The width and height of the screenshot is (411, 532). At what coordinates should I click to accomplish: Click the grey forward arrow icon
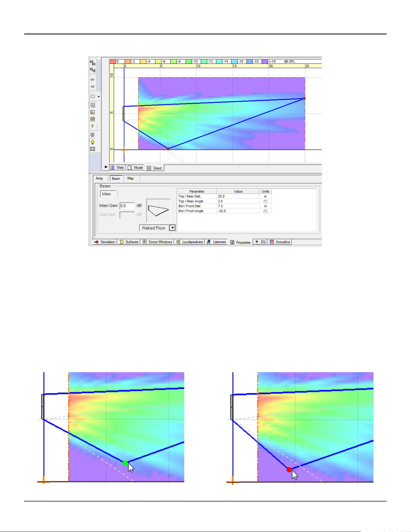[x=92, y=87]
